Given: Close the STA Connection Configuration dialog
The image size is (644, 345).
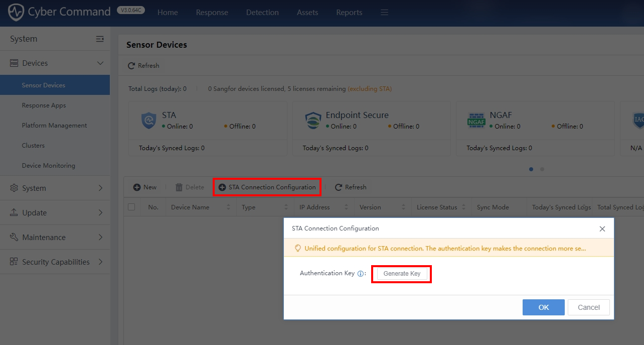Looking at the screenshot, I should pyautogui.click(x=602, y=228).
